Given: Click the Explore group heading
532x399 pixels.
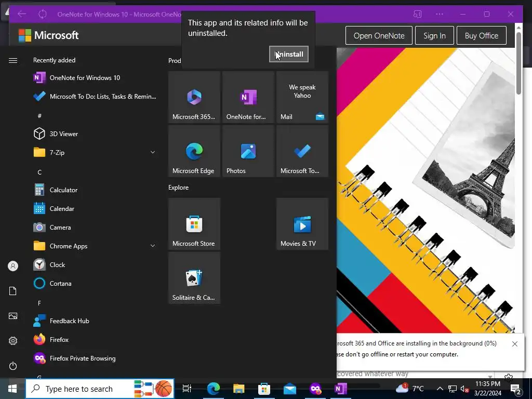Looking at the screenshot, I should [179, 187].
